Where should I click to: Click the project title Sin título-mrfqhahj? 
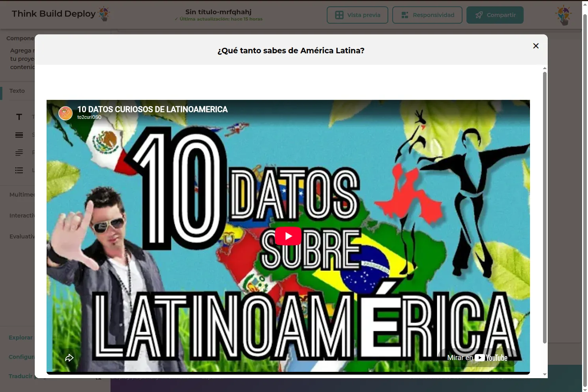(x=218, y=12)
